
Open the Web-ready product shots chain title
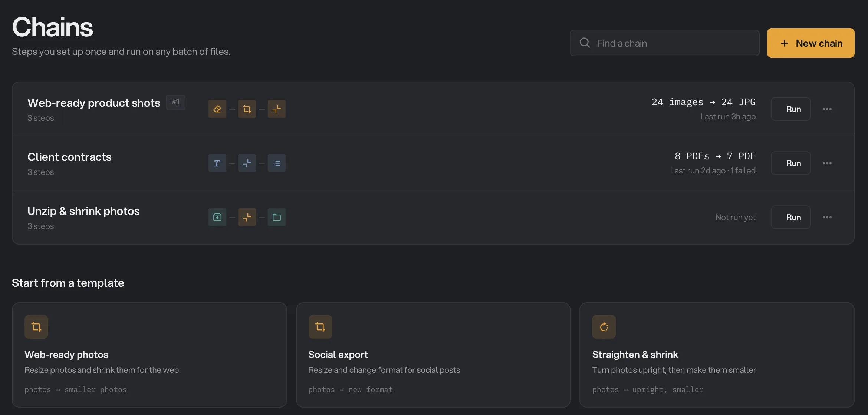click(94, 103)
